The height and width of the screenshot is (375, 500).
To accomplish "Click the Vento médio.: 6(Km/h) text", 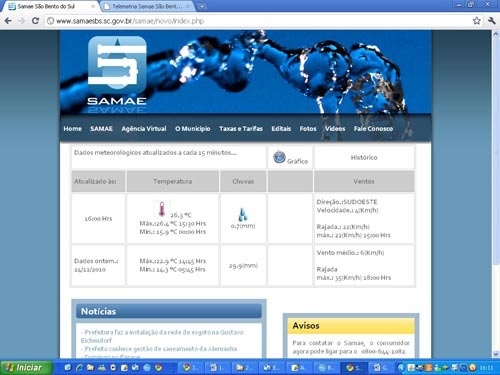I will pyautogui.click(x=350, y=253).
